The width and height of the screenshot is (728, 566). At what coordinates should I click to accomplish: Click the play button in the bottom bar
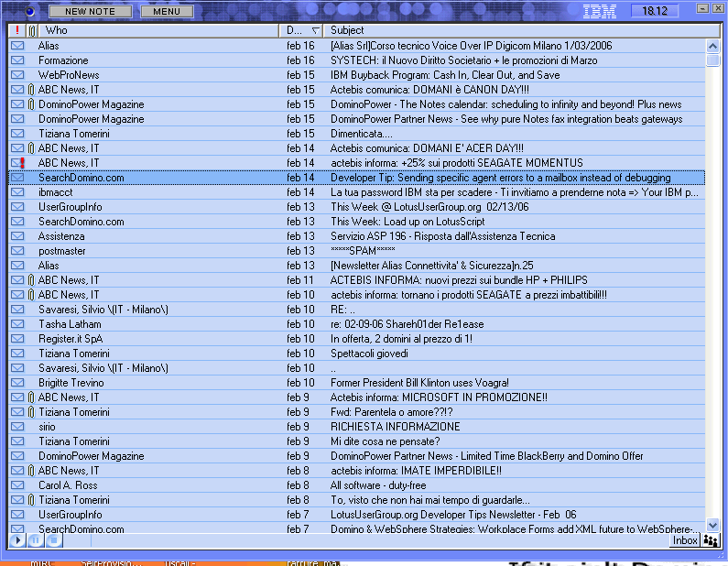click(x=17, y=540)
